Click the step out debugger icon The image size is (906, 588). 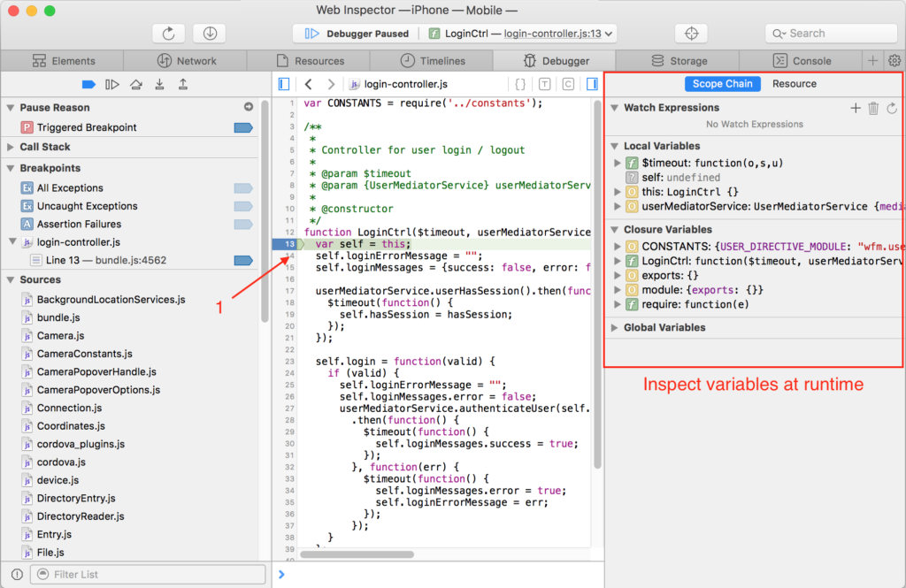point(182,84)
